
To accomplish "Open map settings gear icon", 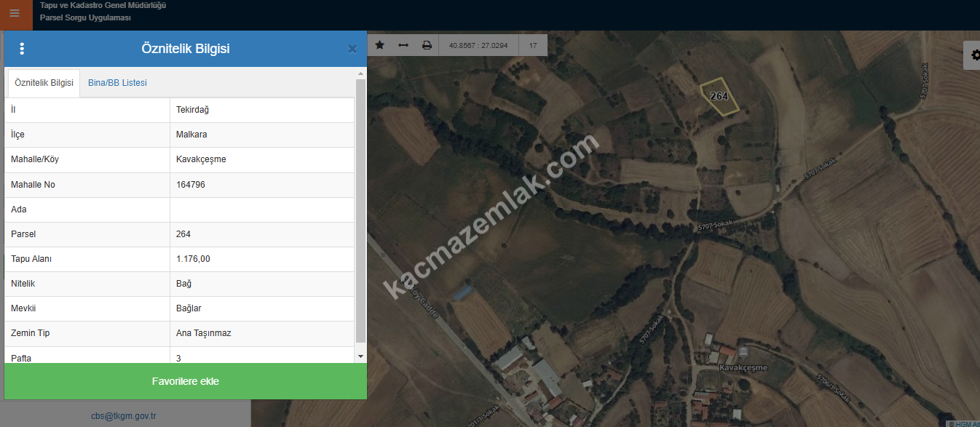I will pos(974,55).
